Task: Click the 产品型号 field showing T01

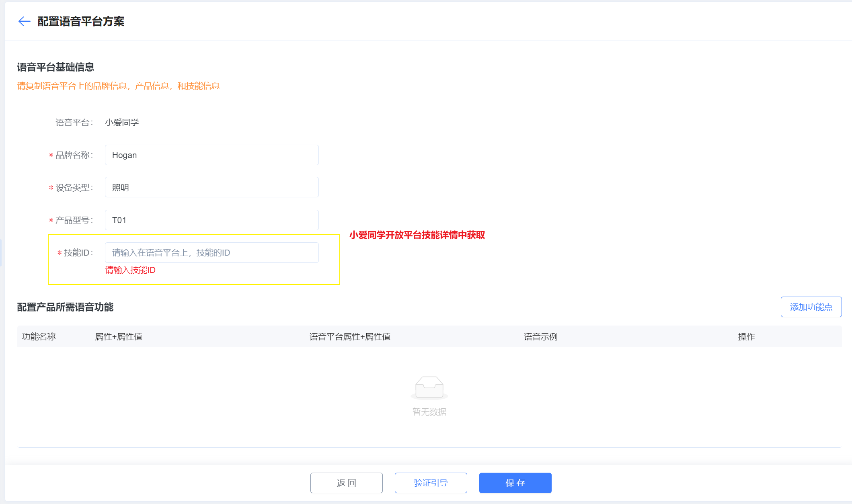Action: click(x=212, y=220)
